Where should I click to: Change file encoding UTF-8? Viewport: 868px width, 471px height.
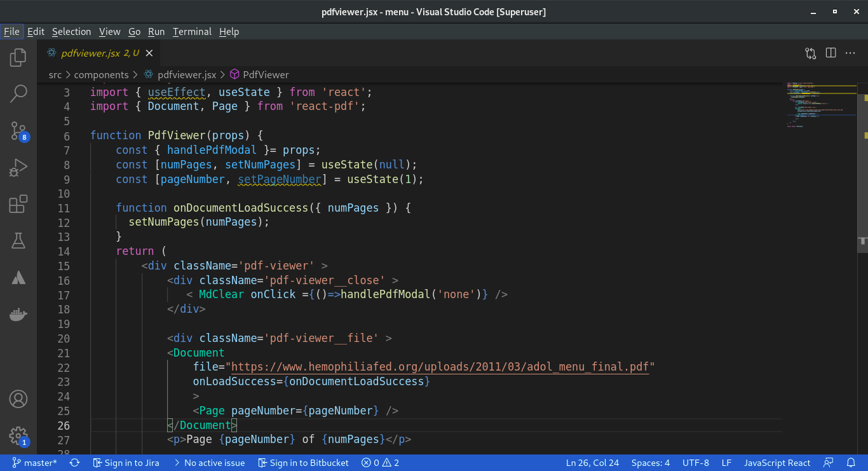point(696,463)
